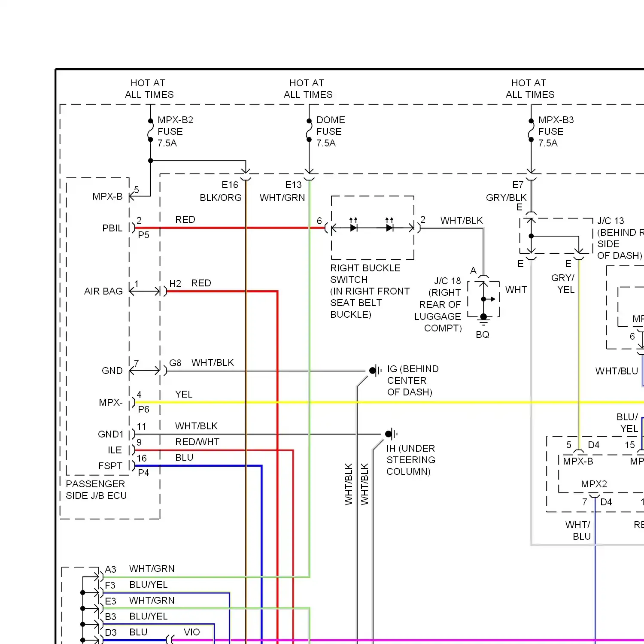The width and height of the screenshot is (644, 644).
Task: Select the RIGHT BUCKLE SWITCH caption
Action: (x=370, y=291)
